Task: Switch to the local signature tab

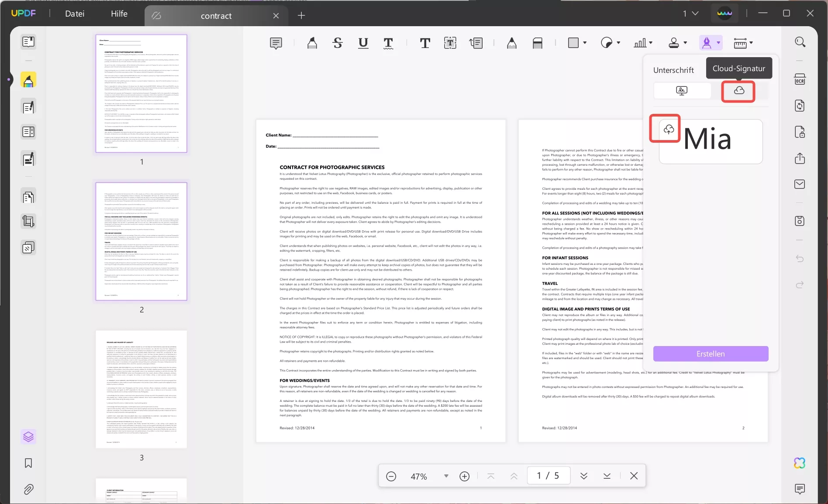Action: [x=682, y=90]
